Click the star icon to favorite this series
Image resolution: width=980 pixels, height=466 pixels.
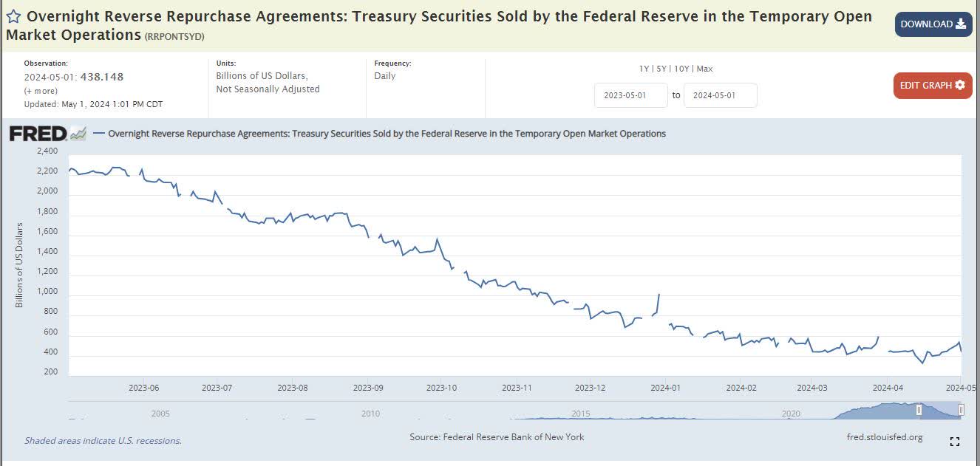[x=13, y=14]
